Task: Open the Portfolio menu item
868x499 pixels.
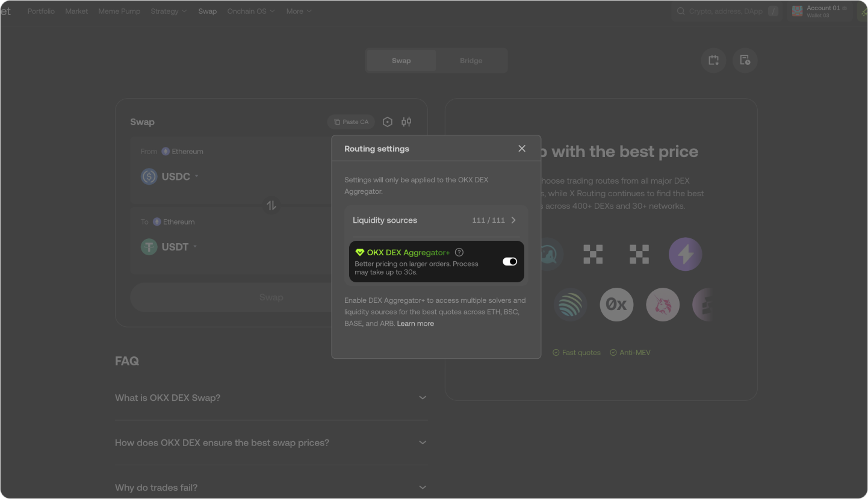Action: pyautogui.click(x=41, y=11)
